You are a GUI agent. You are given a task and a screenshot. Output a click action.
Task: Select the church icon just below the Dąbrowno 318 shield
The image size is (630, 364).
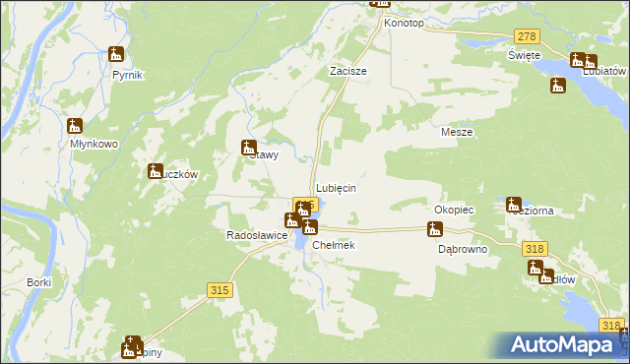(535, 268)
